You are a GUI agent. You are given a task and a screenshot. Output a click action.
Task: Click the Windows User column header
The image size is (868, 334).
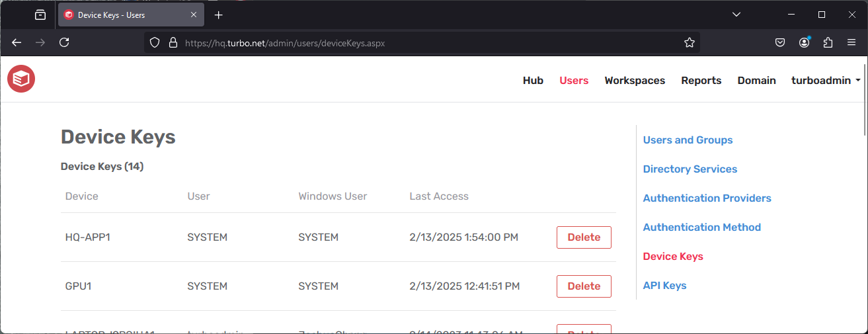(333, 196)
